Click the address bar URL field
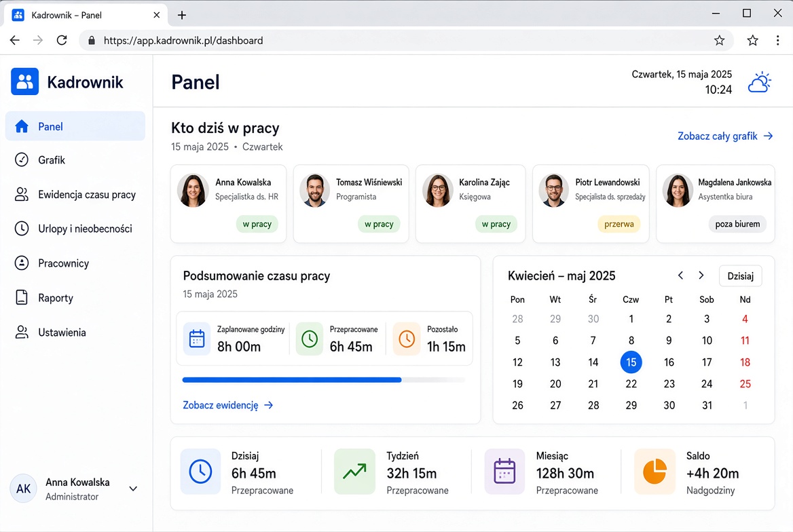 point(405,41)
